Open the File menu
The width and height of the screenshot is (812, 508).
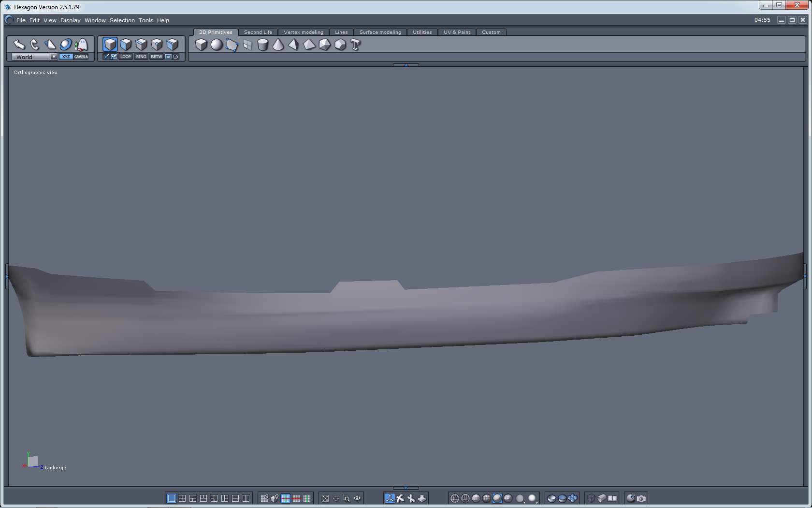(x=21, y=20)
